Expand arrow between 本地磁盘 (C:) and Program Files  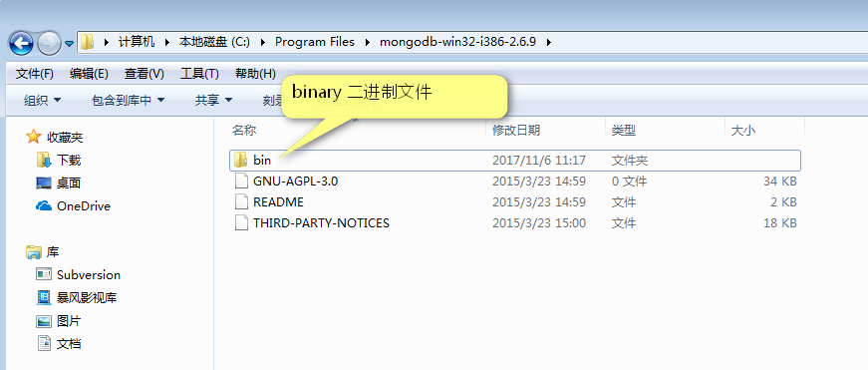point(262,42)
